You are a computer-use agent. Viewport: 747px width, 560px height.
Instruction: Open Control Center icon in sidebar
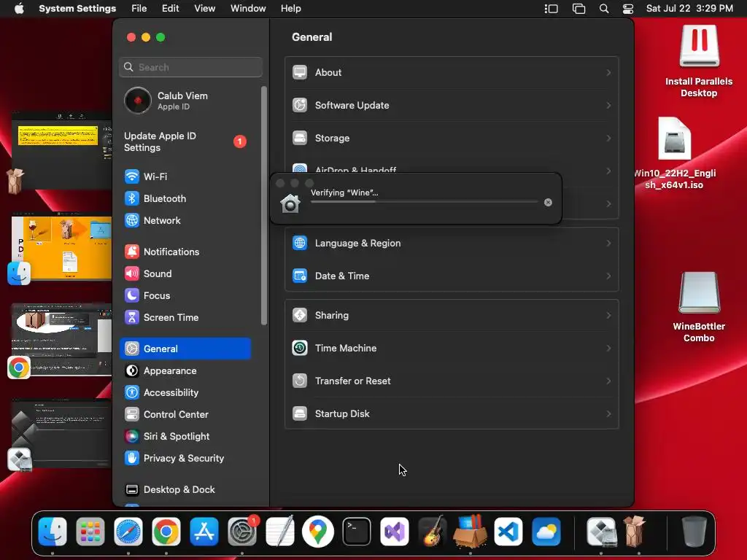click(132, 415)
